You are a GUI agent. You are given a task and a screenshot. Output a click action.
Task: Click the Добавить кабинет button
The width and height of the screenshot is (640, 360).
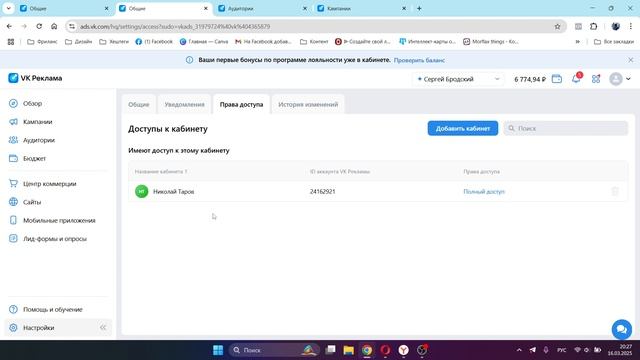[x=463, y=128]
